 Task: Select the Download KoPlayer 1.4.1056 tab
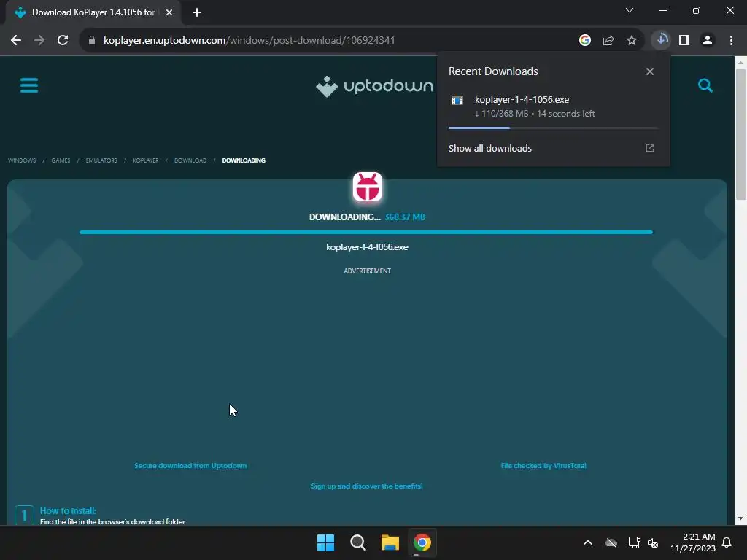click(93, 12)
